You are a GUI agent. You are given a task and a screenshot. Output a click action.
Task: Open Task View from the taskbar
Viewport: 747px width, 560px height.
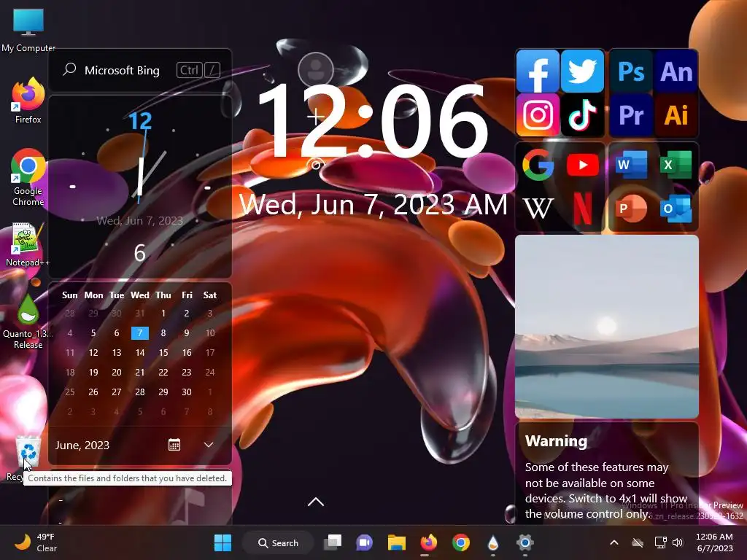pos(333,542)
